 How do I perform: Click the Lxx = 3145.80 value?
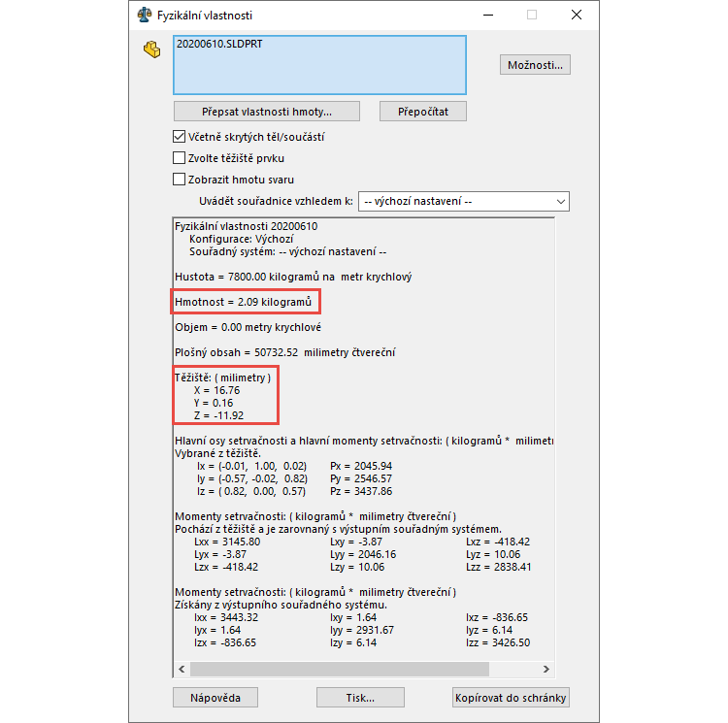coord(227,542)
